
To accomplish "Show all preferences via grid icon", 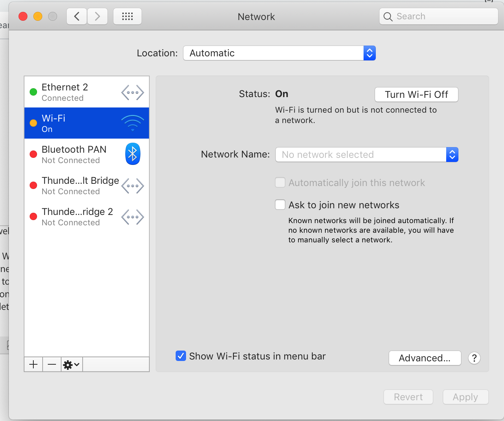I will (127, 16).
